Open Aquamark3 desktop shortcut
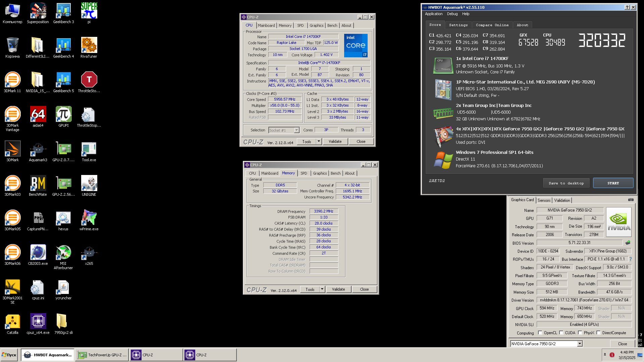Image resolution: width=644 pixels, height=362 pixels. 38,152
